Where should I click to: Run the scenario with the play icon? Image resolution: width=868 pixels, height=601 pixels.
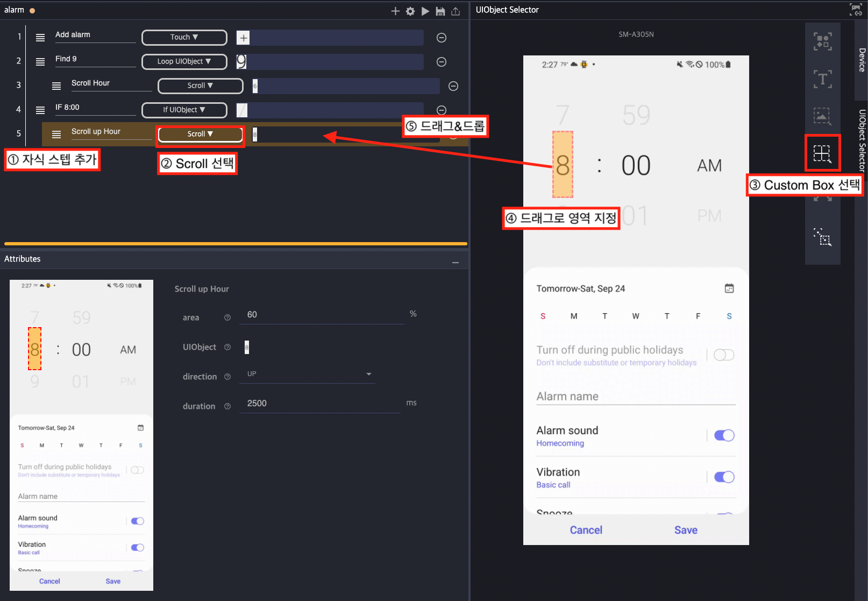[x=425, y=11]
